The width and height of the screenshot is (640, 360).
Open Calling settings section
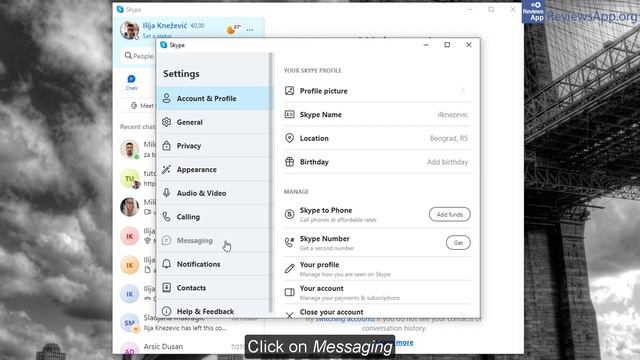click(x=214, y=217)
